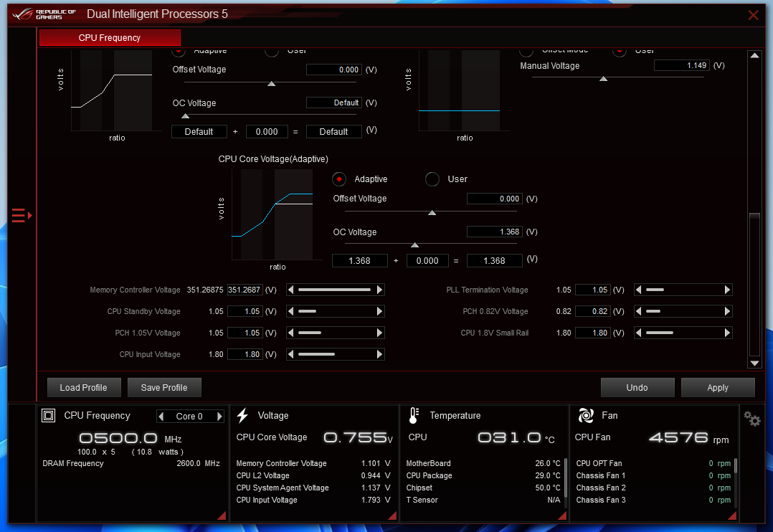
Task: Open the settings gear icon
Action: click(751, 419)
